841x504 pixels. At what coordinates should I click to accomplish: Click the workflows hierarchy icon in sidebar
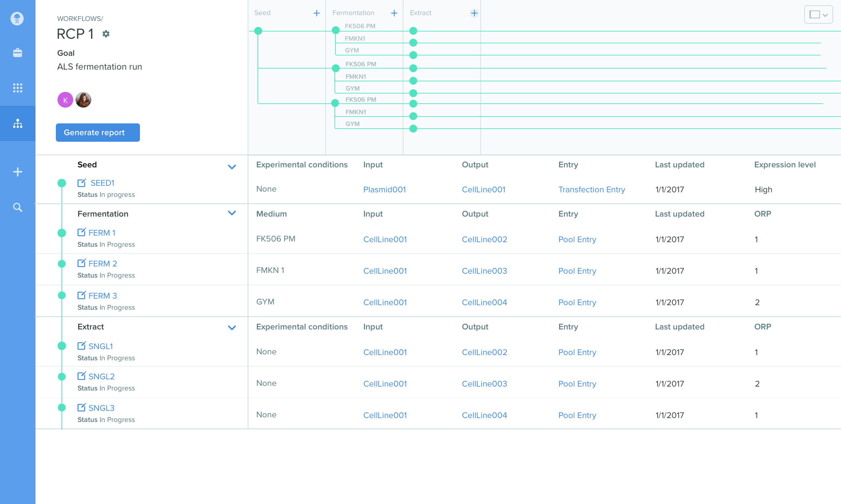pyautogui.click(x=18, y=124)
